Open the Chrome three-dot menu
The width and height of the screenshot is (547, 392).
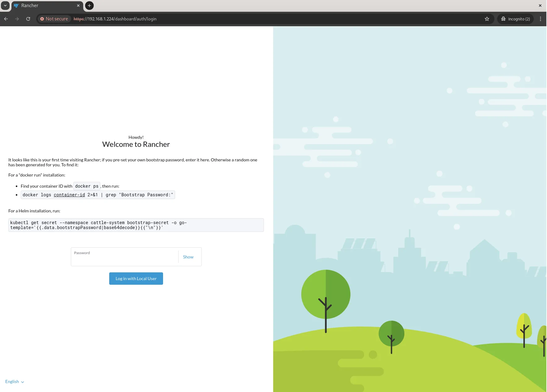[x=541, y=19]
